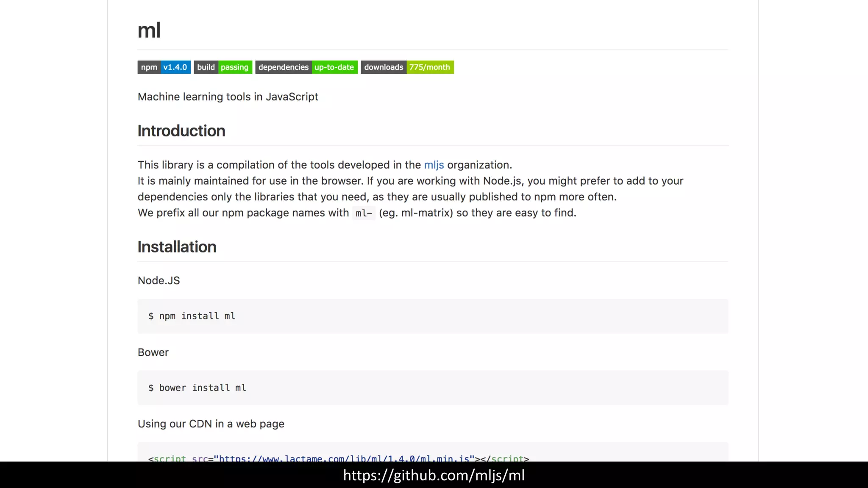
Task: Follow the mljs organization link
Action: (434, 165)
